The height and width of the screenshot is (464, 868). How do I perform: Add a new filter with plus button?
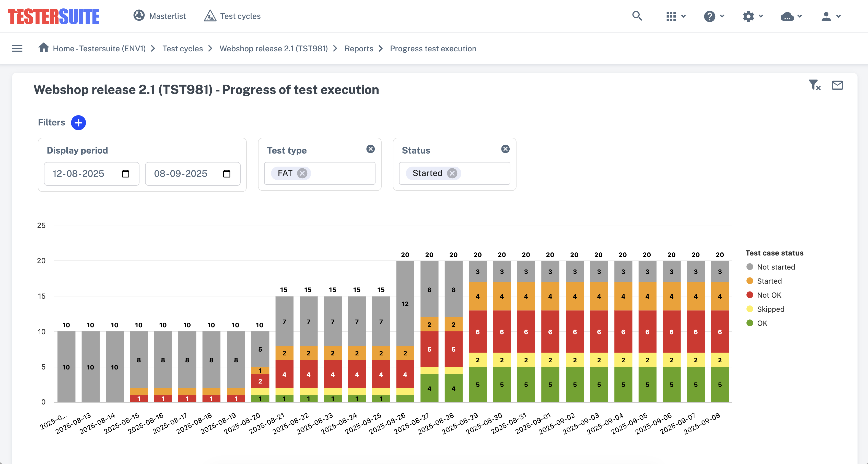click(78, 123)
